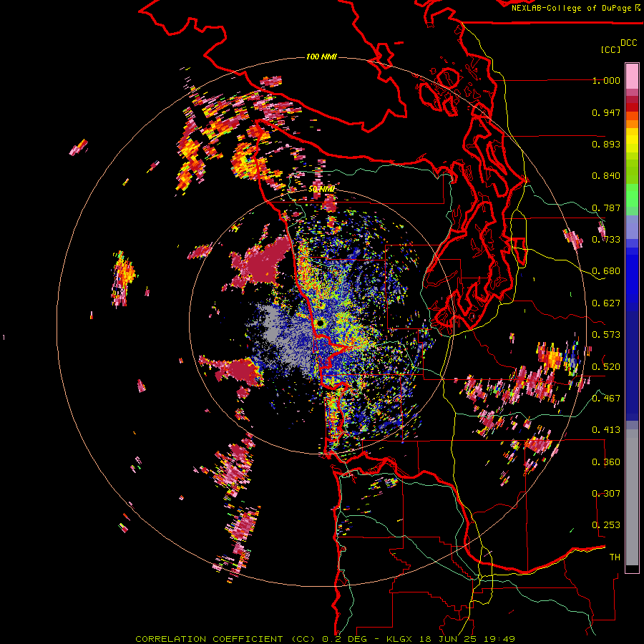Click the 0.840 legend value
The height and width of the screenshot is (644, 644).
coord(606,176)
